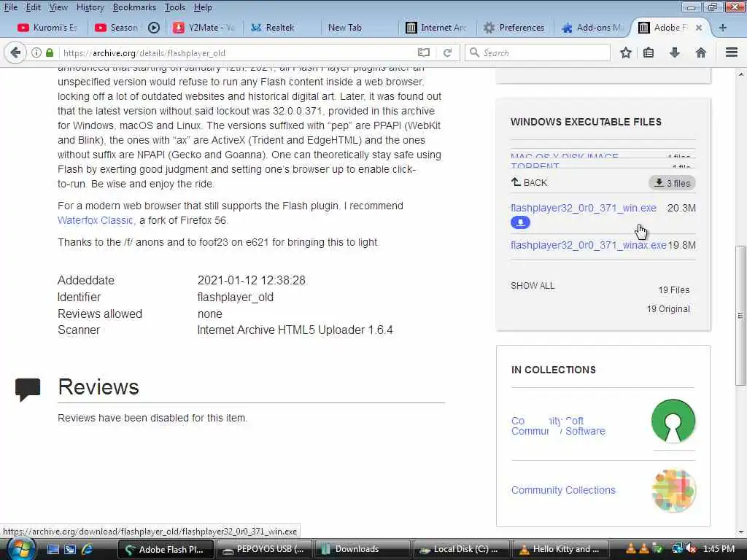Screen dimensions: 747x560
Task: Close the Adobe Flash tab
Action: coord(698,28)
